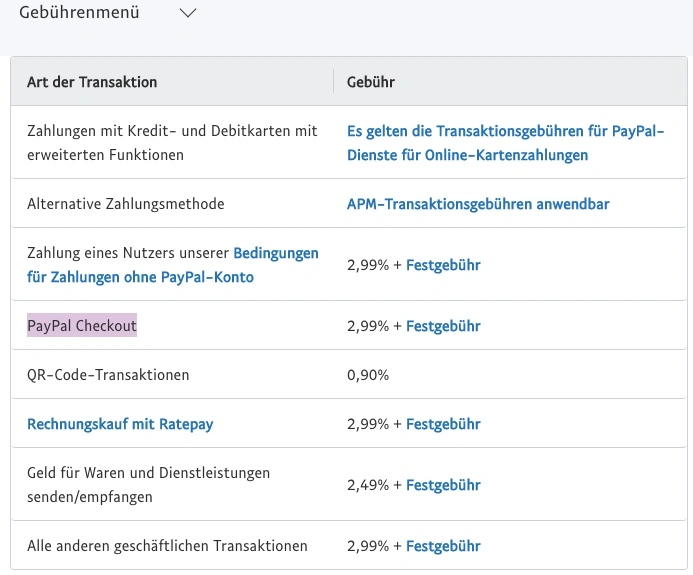Expand the Gebührenmenü chevron arrow
This screenshot has width=693, height=575.
187,13
